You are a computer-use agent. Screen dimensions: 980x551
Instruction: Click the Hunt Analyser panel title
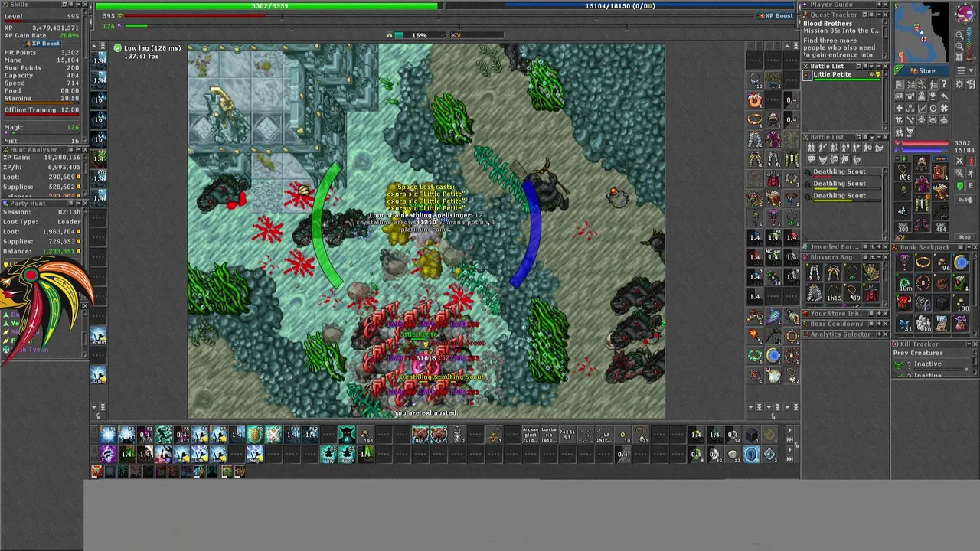click(34, 150)
